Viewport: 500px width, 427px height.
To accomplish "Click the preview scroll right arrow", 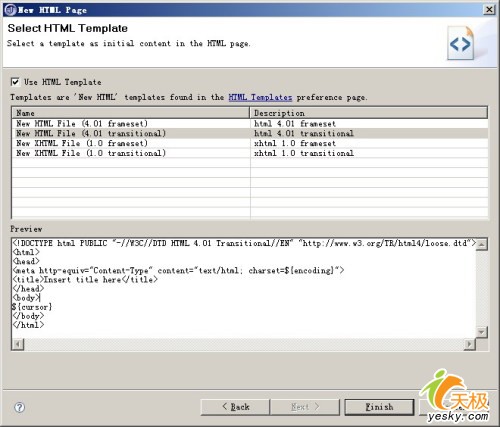I will click(470, 344).
